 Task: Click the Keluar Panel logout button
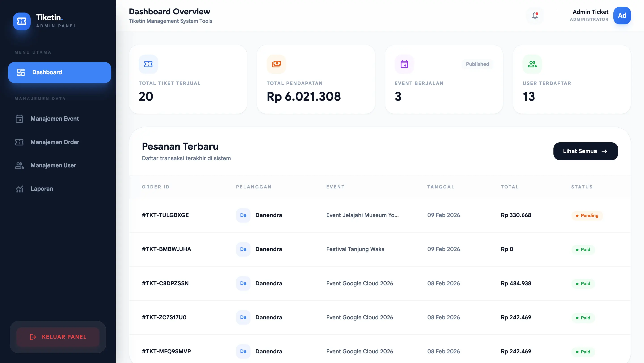58,337
